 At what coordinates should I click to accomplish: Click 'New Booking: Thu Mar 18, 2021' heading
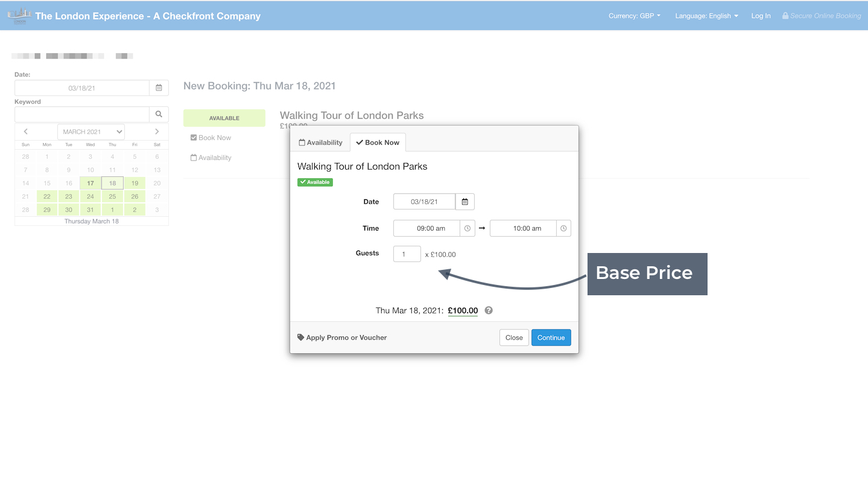[x=259, y=86]
